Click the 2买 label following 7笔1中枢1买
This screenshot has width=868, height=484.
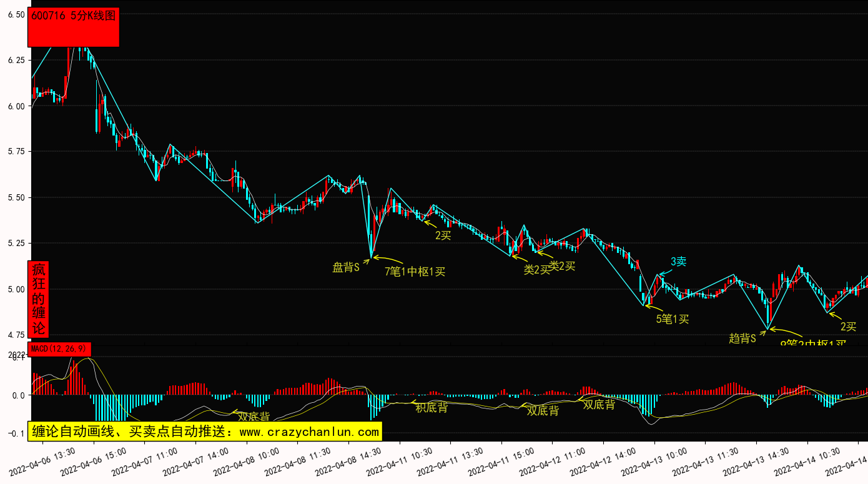(443, 235)
